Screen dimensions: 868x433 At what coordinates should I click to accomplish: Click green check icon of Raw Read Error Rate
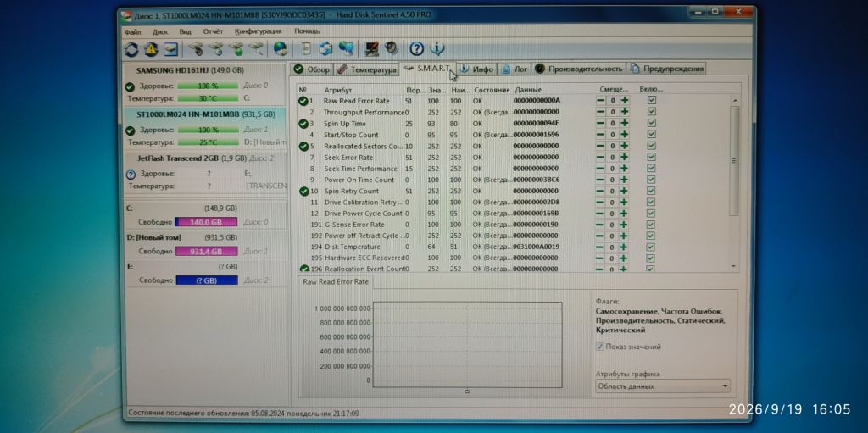[x=303, y=102]
